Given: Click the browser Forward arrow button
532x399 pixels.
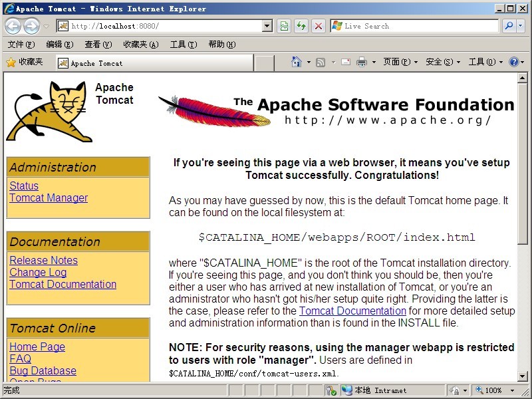Looking at the screenshot, I should point(31,26).
